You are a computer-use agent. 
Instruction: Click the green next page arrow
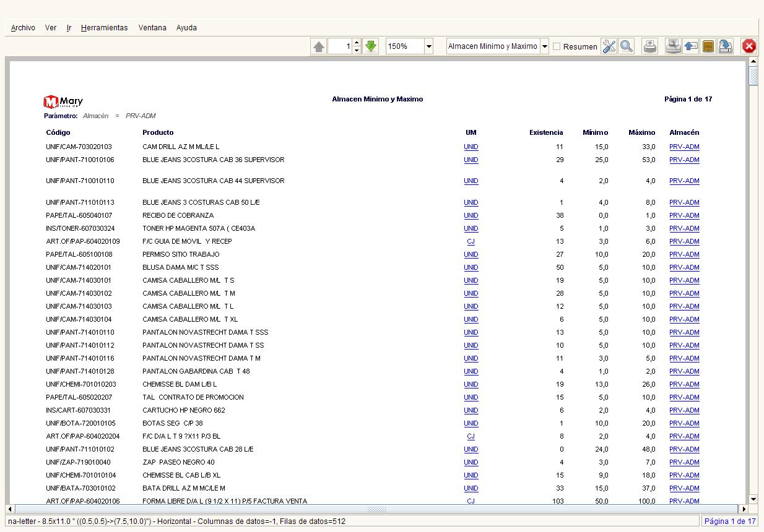[371, 46]
